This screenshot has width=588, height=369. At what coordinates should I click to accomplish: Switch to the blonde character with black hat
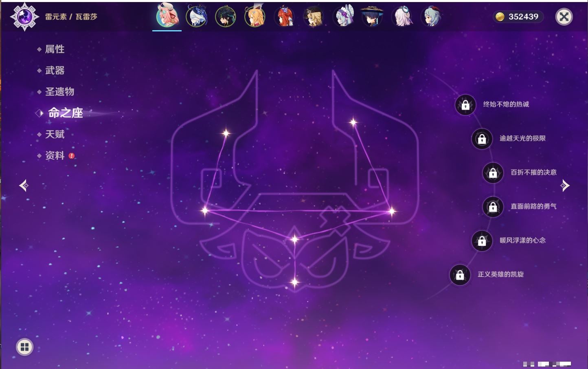(314, 17)
